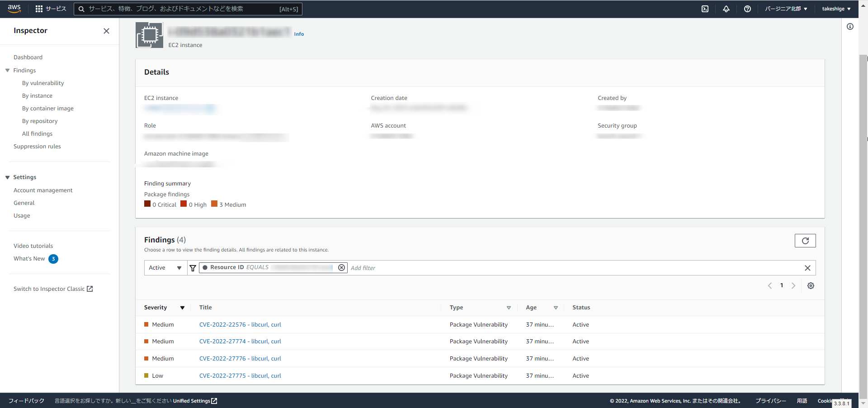Open General settings
Screen dimensions: 868x408
(24, 203)
